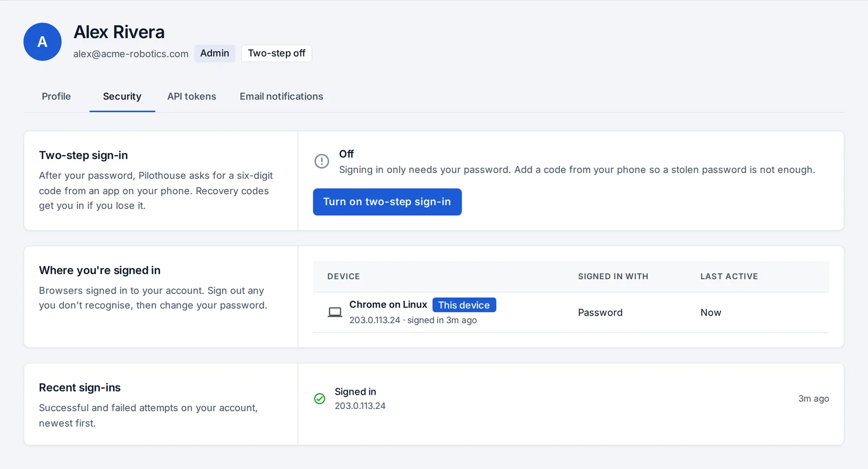This screenshot has height=469, width=868.
Task: Click the Alex Rivera avatar circle
Action: tap(42, 42)
